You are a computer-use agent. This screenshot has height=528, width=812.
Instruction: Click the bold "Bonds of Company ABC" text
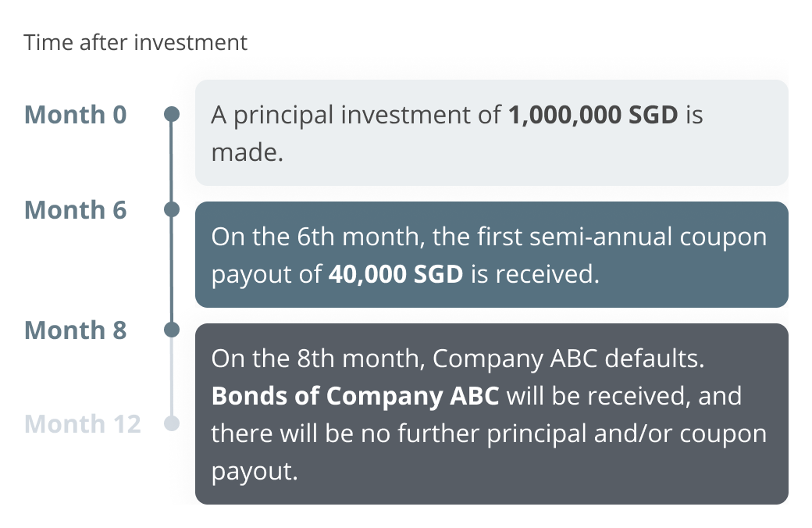tap(355, 396)
